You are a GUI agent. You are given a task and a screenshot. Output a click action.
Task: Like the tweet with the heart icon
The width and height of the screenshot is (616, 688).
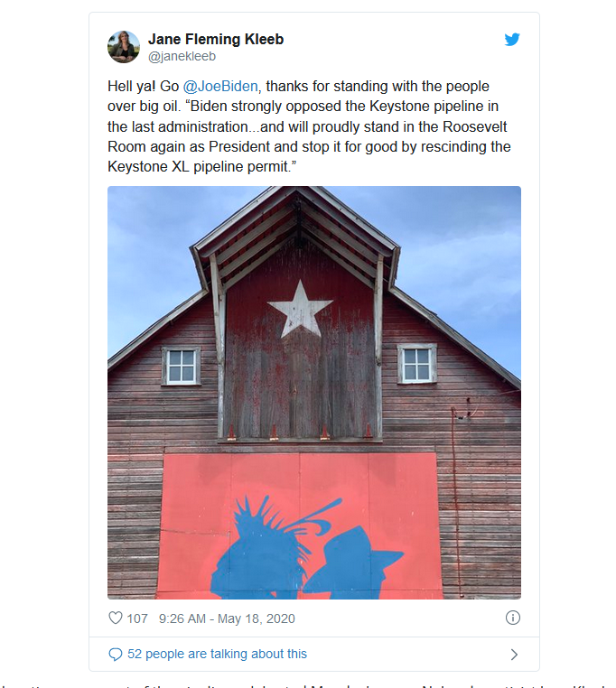tap(115, 618)
